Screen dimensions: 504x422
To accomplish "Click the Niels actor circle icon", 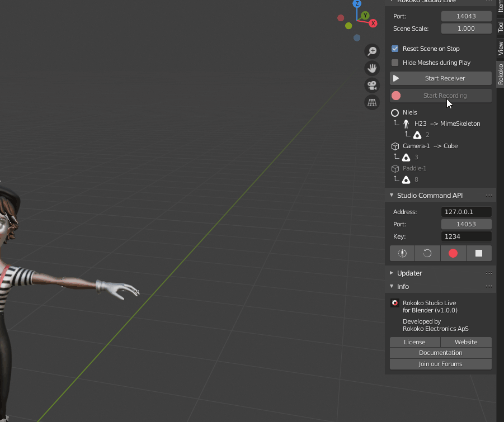I will click(395, 113).
